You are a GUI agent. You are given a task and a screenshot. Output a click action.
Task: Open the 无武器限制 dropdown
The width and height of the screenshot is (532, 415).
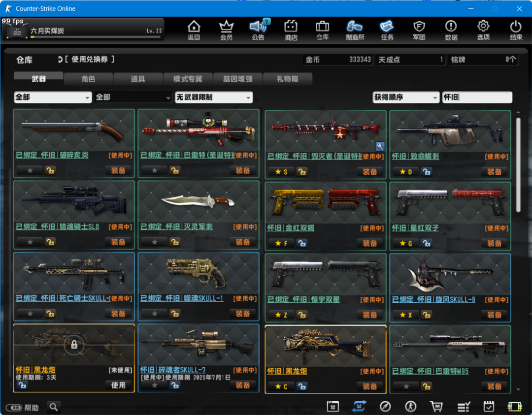coord(214,97)
